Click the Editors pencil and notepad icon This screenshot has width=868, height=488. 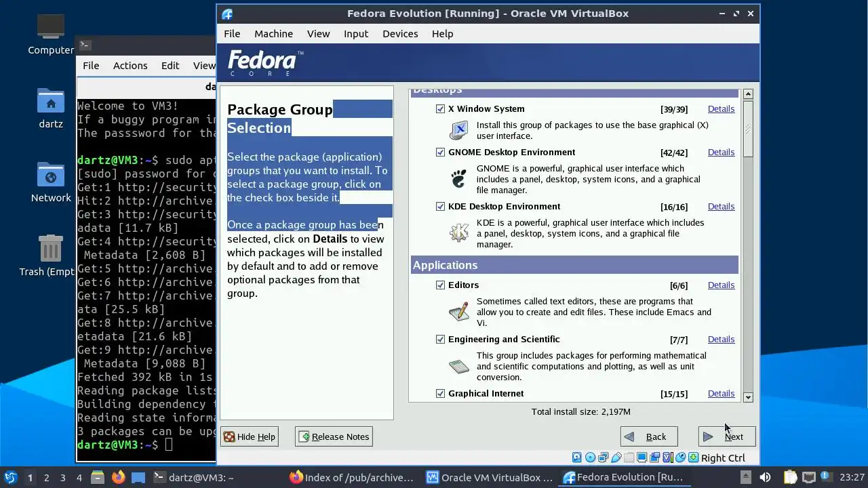(459, 311)
